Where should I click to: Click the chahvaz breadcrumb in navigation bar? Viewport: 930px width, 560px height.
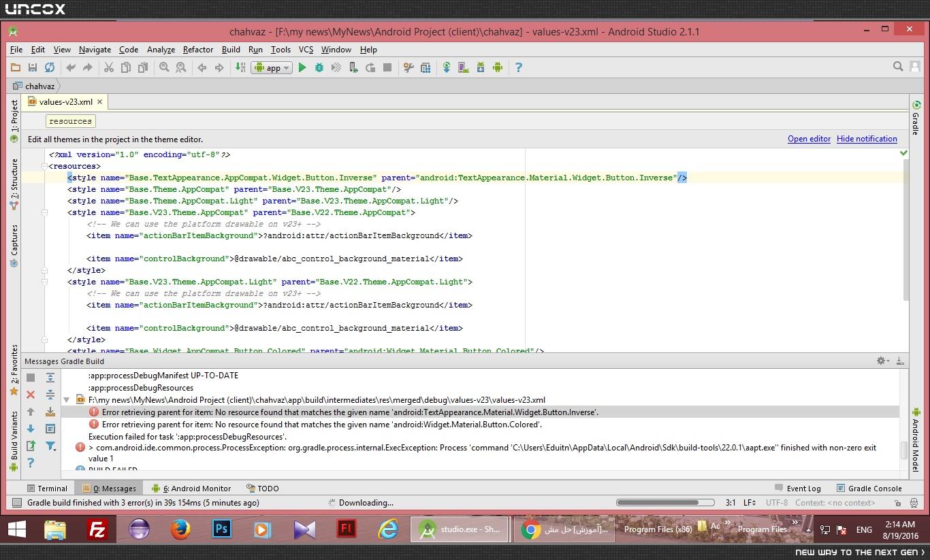tap(34, 86)
